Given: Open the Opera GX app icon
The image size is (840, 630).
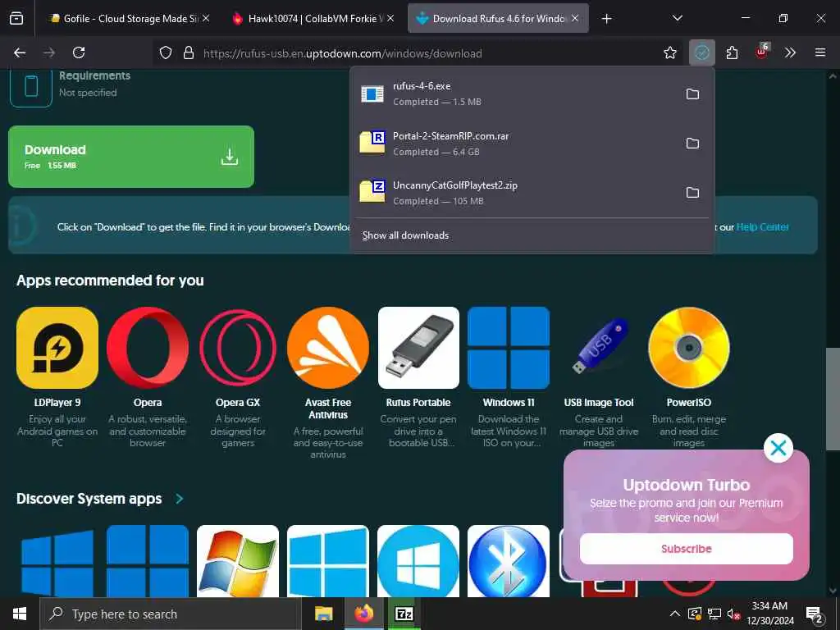Looking at the screenshot, I should (238, 348).
